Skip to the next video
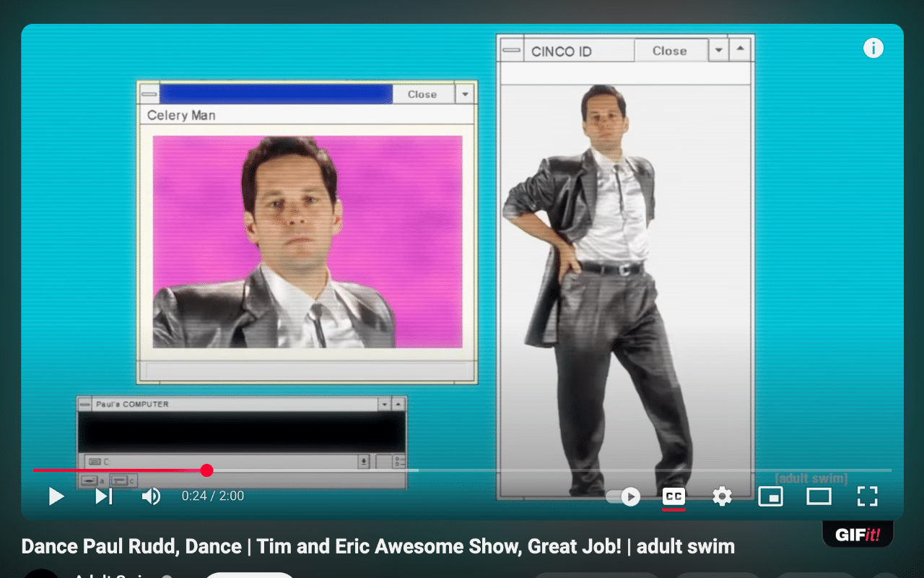The width and height of the screenshot is (924, 578). (x=104, y=496)
